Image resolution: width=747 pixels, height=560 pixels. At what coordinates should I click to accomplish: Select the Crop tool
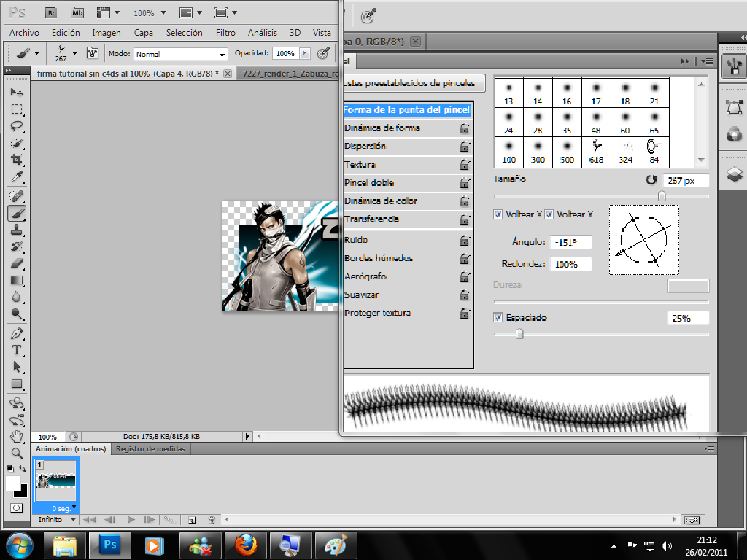coord(17,160)
